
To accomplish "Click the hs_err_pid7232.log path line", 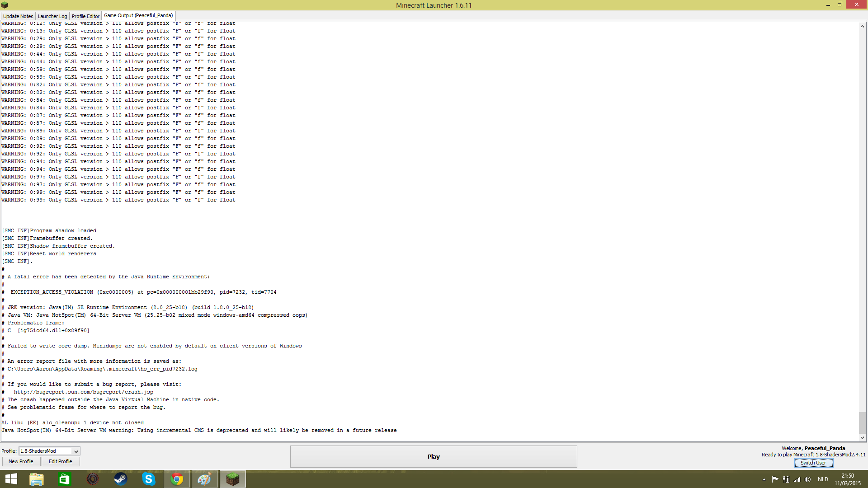I will (99, 369).
